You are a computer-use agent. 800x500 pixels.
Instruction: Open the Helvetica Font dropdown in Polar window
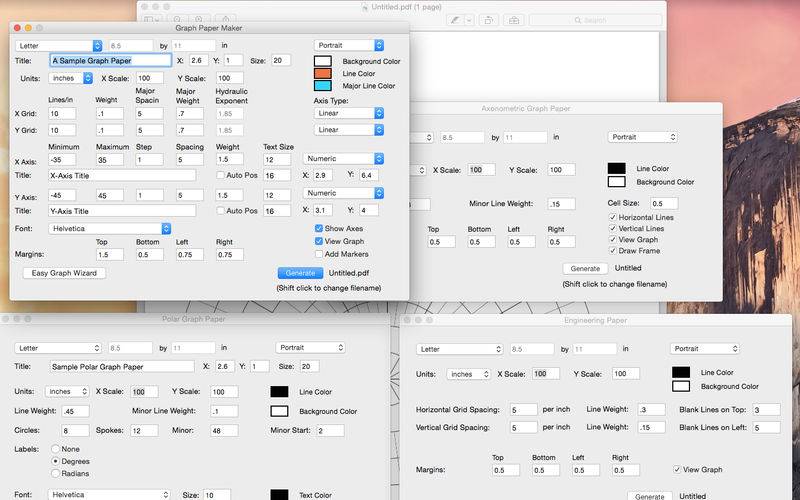click(109, 494)
